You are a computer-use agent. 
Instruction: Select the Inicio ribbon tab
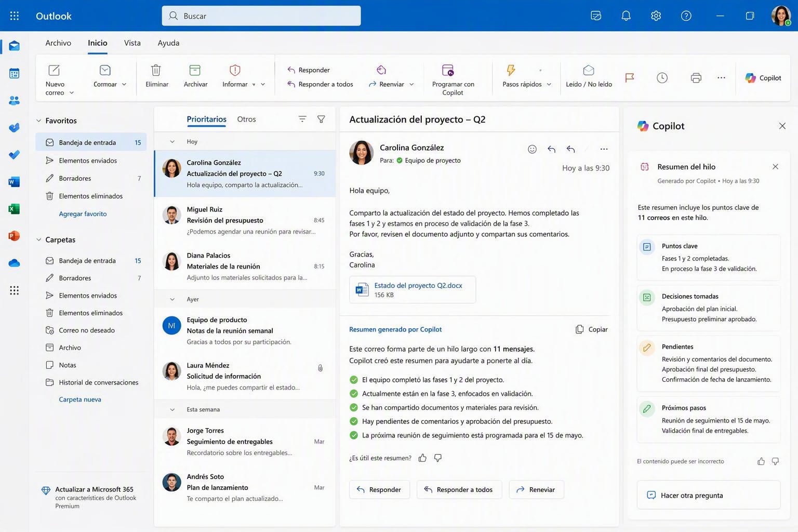click(x=98, y=43)
